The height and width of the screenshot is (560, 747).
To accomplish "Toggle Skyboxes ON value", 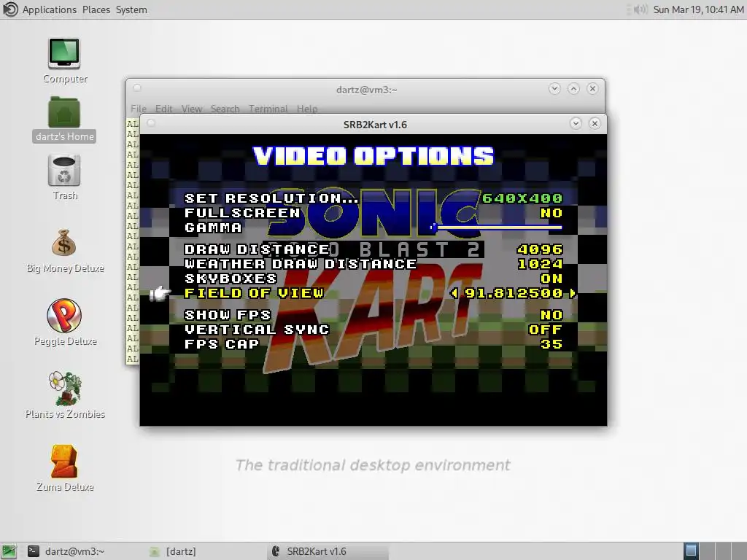I will click(551, 279).
